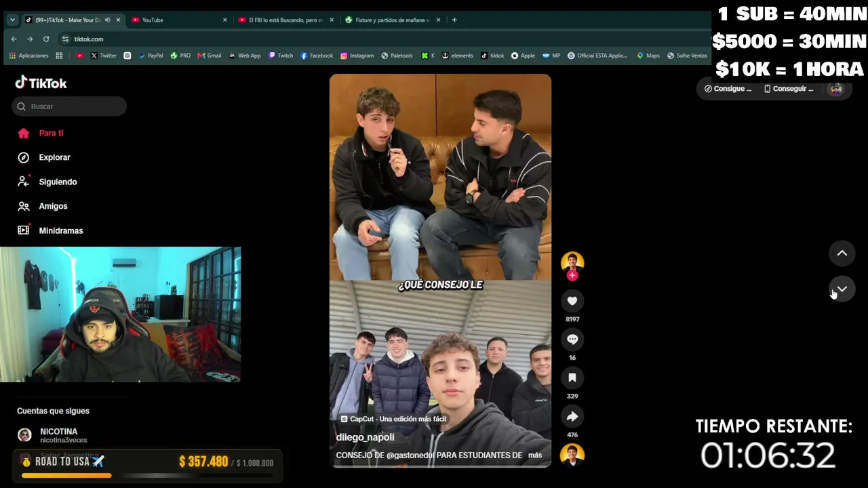The width and height of the screenshot is (868, 488).
Task: Open the Official ESTA Applic... bookmark
Action: click(x=597, y=56)
